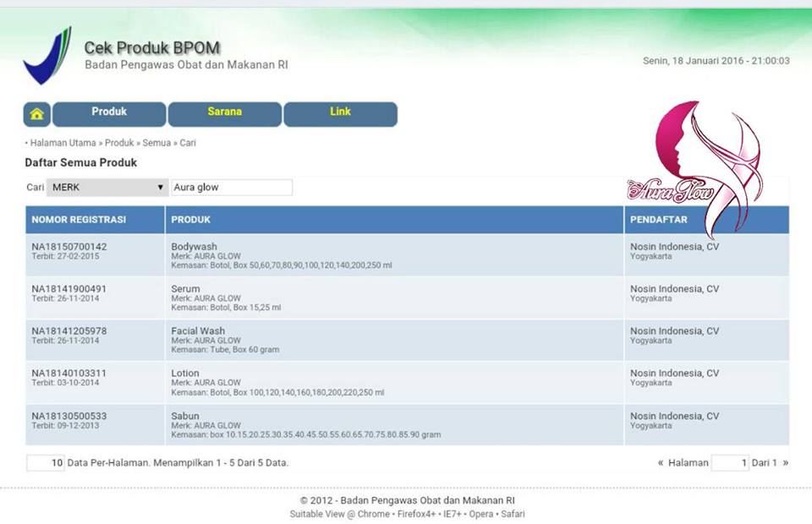This screenshot has width=812, height=524.
Task: Select registration number NA18141900491
Action: point(69,289)
